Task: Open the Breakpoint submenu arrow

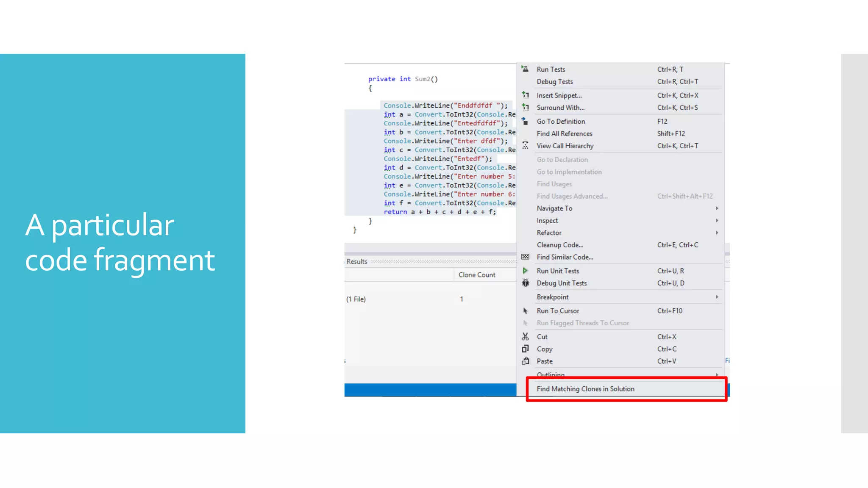Action: pos(717,297)
